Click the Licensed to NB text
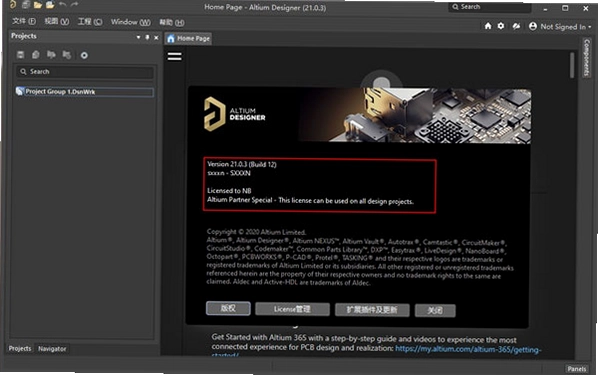598x375 pixels. (x=229, y=191)
